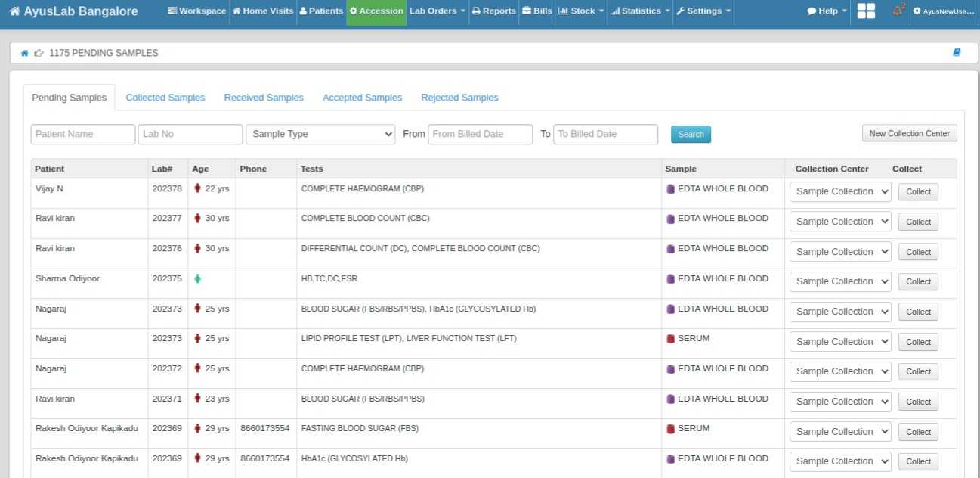This screenshot has width=980, height=478.
Task: Click the printer icon on the Reports menu
Action: (x=478, y=11)
